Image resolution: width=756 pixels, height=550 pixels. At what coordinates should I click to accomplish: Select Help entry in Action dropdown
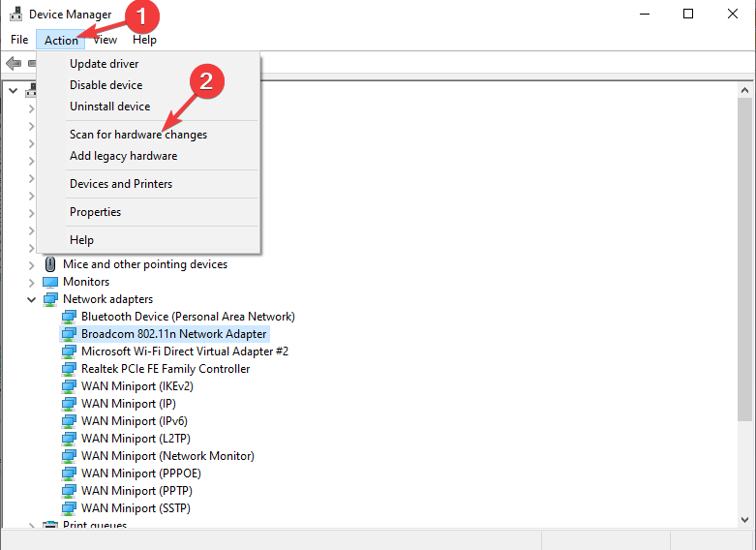pyautogui.click(x=81, y=240)
